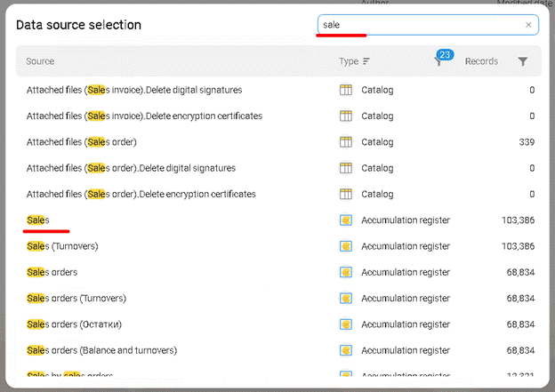The height and width of the screenshot is (392, 555).
Task: Open the Type column filter with badge 23
Action: tap(438, 61)
